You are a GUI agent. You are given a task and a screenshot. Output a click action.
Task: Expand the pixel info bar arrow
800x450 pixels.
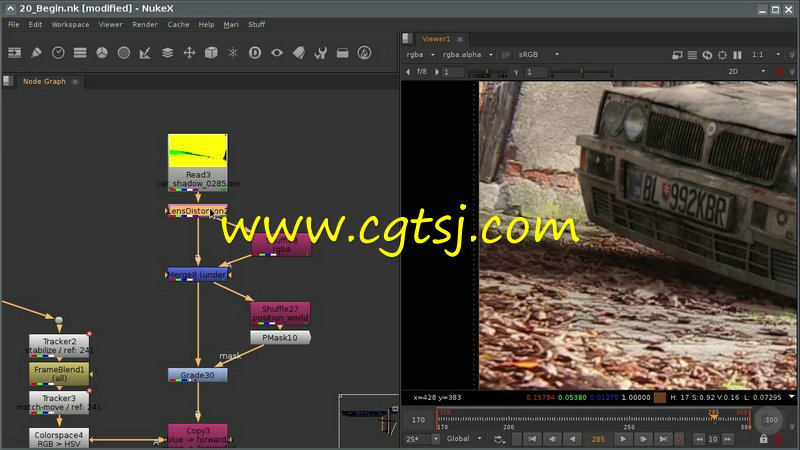pos(791,396)
